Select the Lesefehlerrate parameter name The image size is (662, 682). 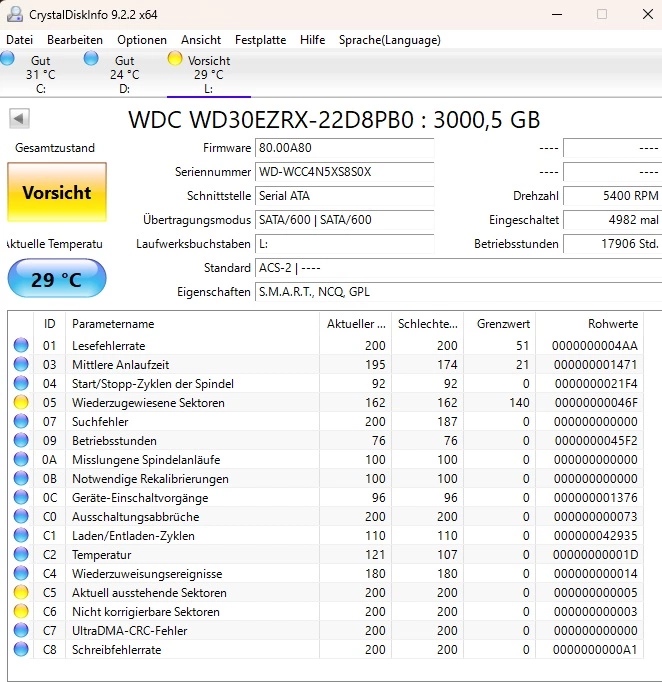coord(109,346)
